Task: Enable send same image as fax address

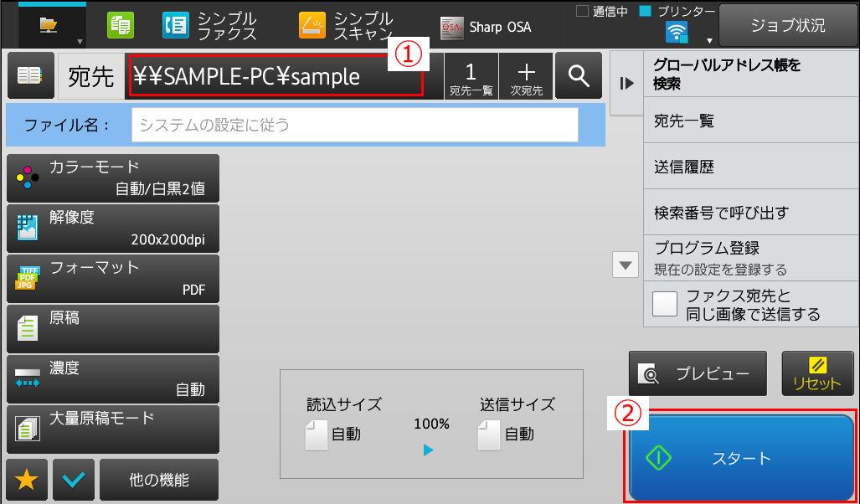Action: coord(665,304)
